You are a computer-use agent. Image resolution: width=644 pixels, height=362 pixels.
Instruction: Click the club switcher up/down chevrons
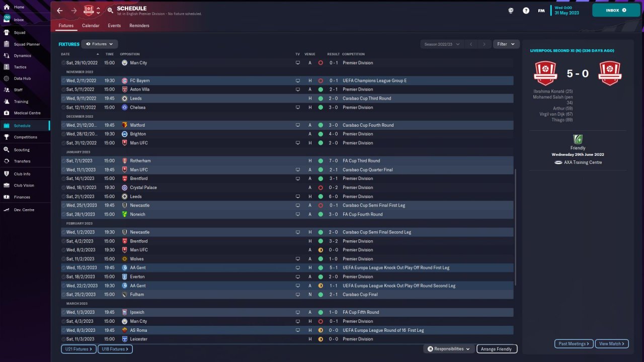tap(98, 11)
